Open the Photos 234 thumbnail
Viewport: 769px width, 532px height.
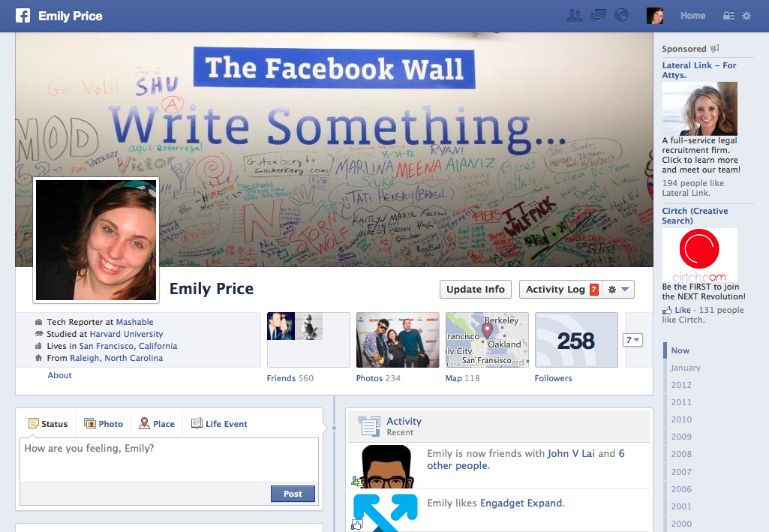click(398, 340)
